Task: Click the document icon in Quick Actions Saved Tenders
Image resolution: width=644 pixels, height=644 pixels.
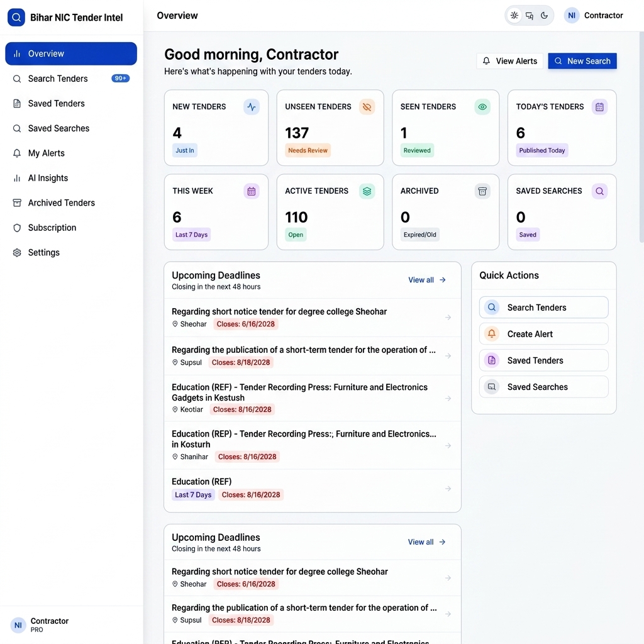Action: pyautogui.click(x=492, y=360)
